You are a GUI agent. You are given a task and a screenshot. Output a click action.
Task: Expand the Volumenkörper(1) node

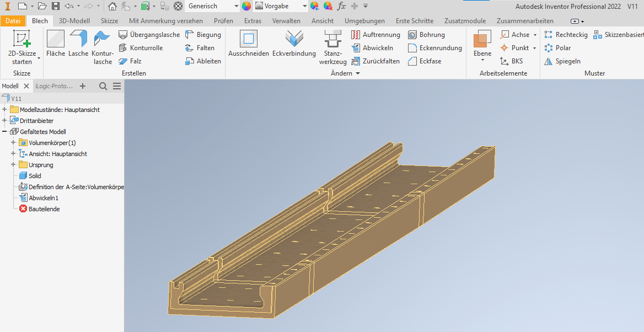click(x=12, y=142)
